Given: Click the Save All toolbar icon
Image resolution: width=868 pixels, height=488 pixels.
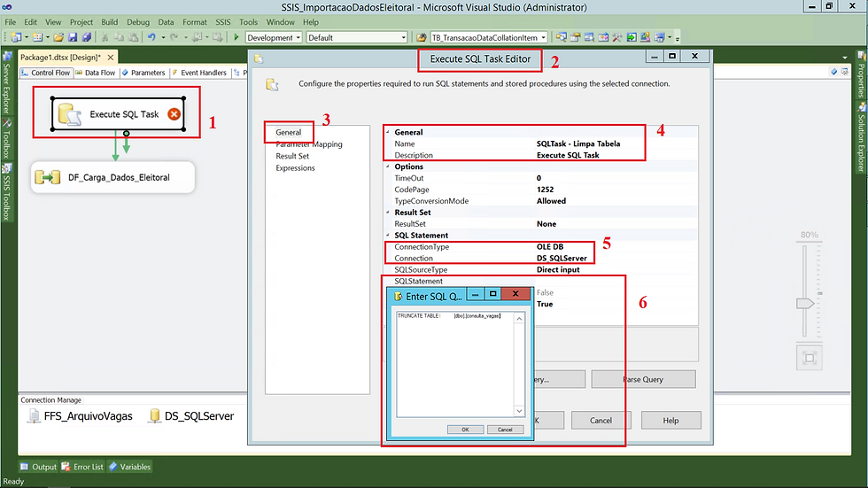Looking at the screenshot, I should [87, 37].
